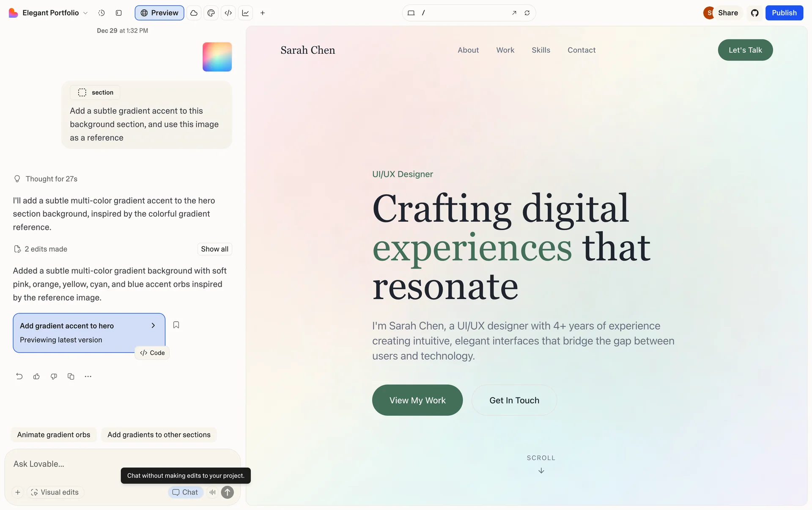Enable voice input microphone
This screenshot has height=510, width=812.
coord(212,492)
